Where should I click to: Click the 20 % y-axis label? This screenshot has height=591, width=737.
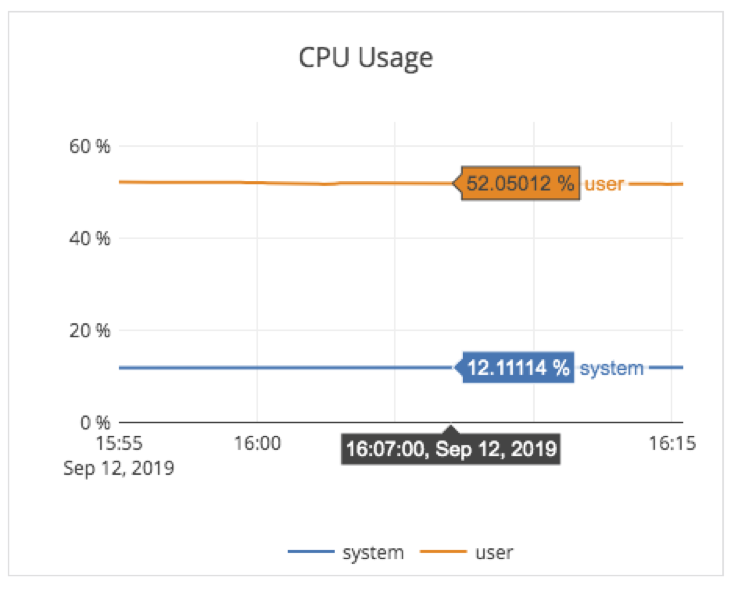pos(89,330)
